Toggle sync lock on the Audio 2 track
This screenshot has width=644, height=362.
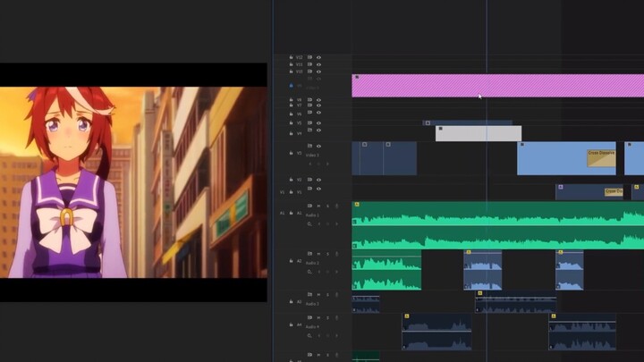tap(309, 254)
